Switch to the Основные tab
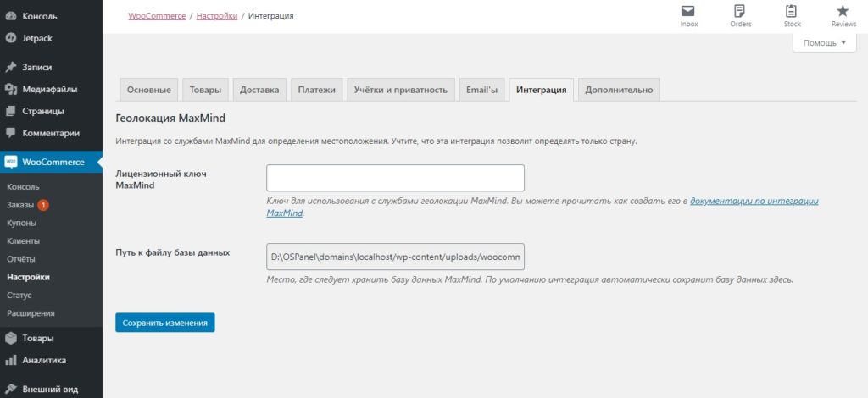The height and width of the screenshot is (398, 868). pos(149,90)
